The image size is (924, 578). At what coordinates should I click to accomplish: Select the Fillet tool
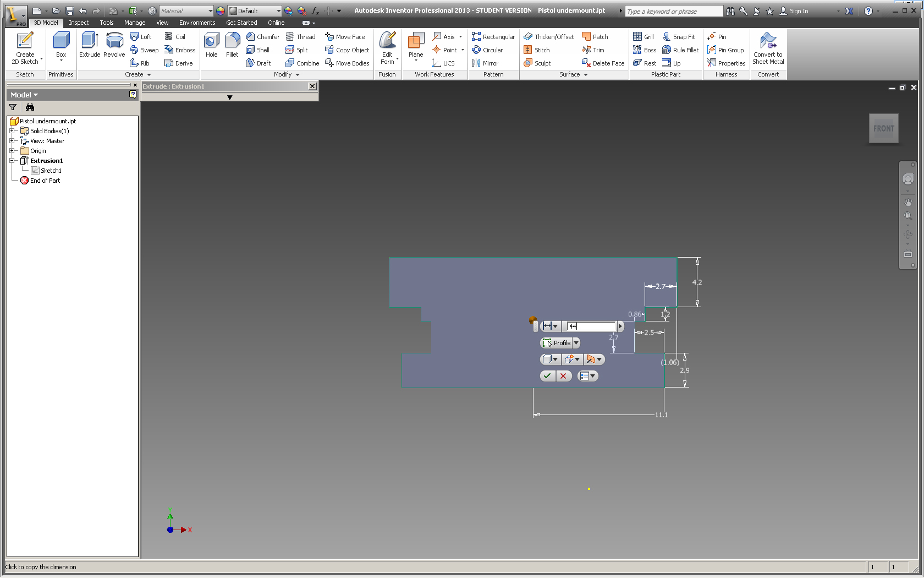click(x=232, y=45)
